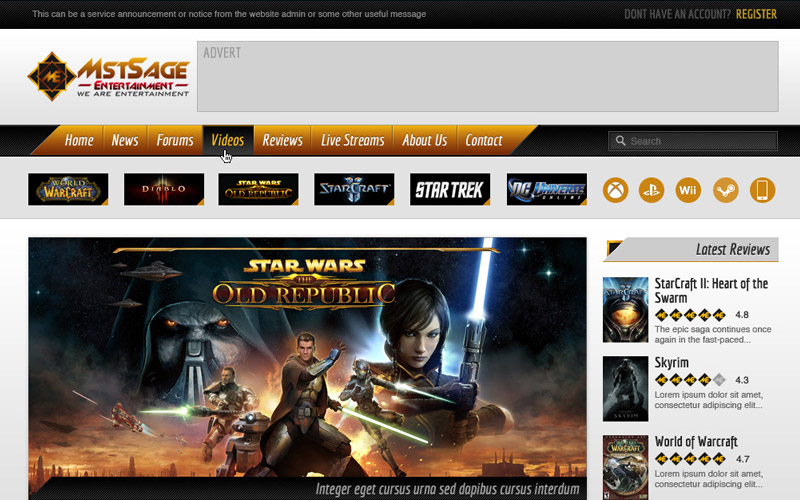Focus the Search input field

tap(693, 141)
